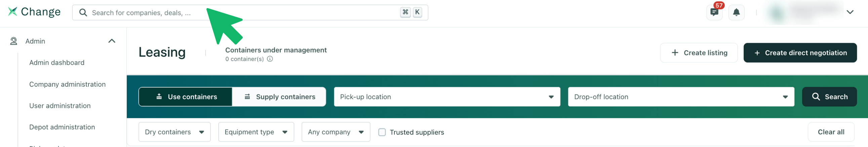This screenshot has width=868, height=147.
Task: Click the Clear all button
Action: pyautogui.click(x=831, y=132)
